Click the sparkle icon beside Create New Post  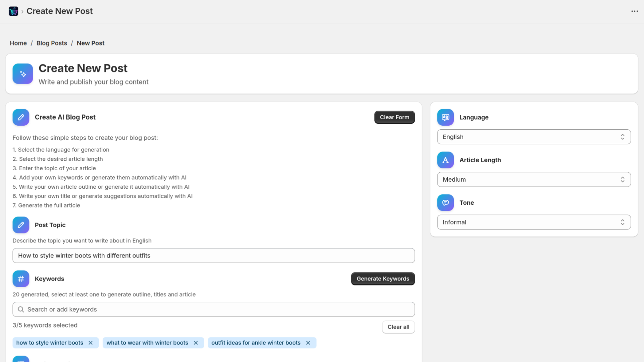pos(22,74)
